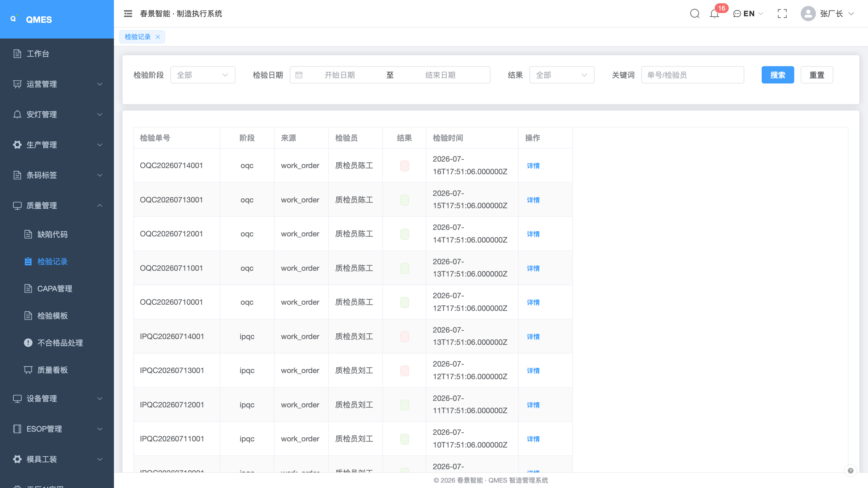Click the QMES logo icon

[x=14, y=19]
